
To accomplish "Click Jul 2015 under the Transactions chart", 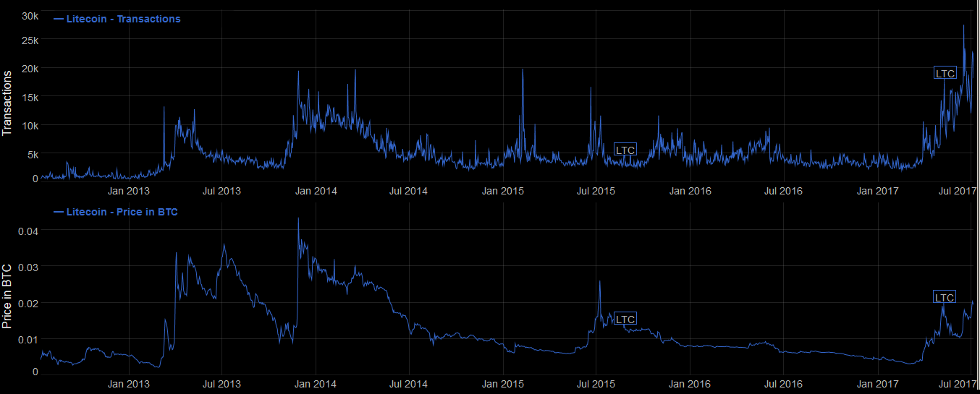I will click(596, 191).
